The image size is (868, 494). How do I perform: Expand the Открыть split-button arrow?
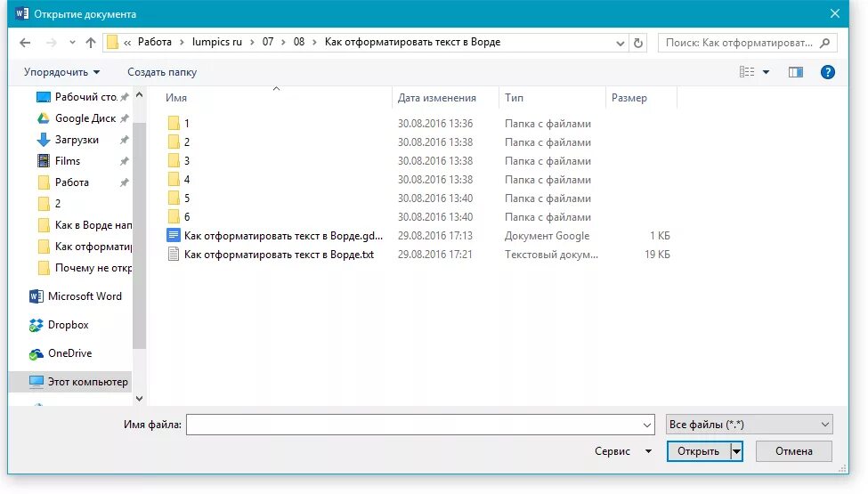pyautogui.click(x=736, y=451)
